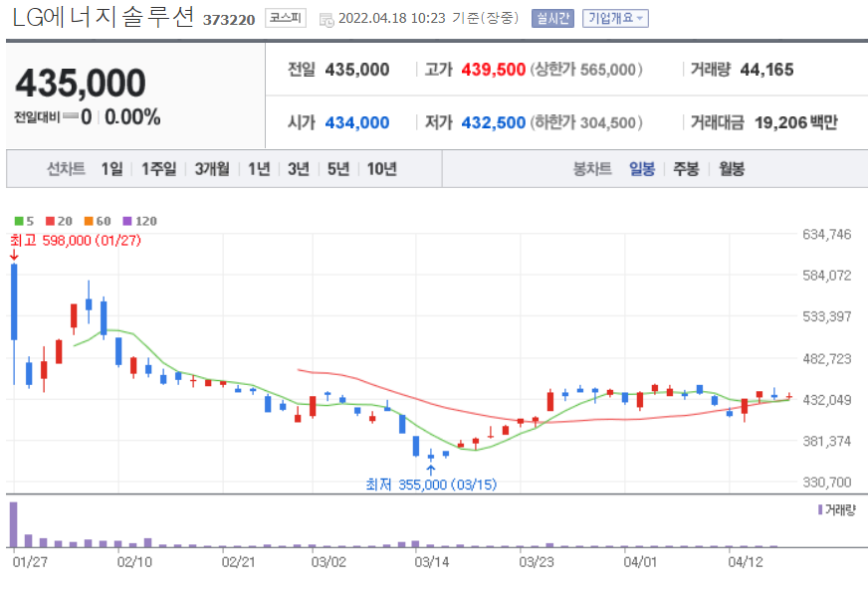Select the 3년 line chart tab
Image resolution: width=868 pixels, height=590 pixels.
299,168
